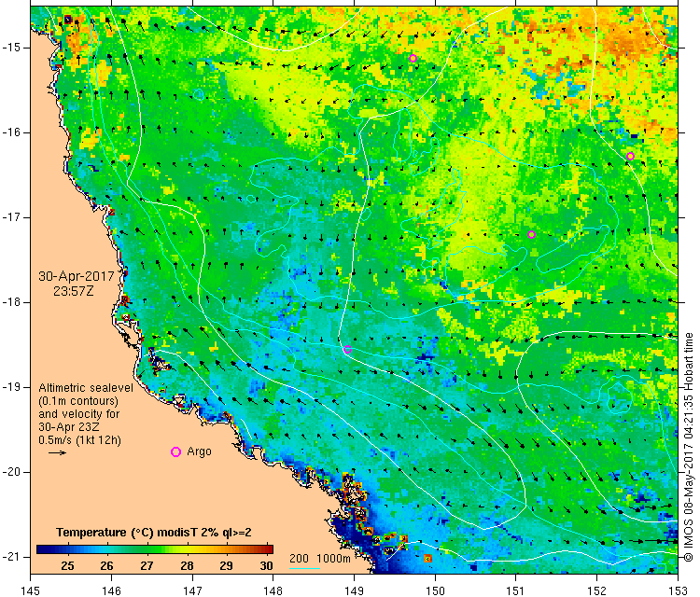The image size is (700, 597).
Task: Click the '30' colorbar tick label
Action: [x=267, y=566]
